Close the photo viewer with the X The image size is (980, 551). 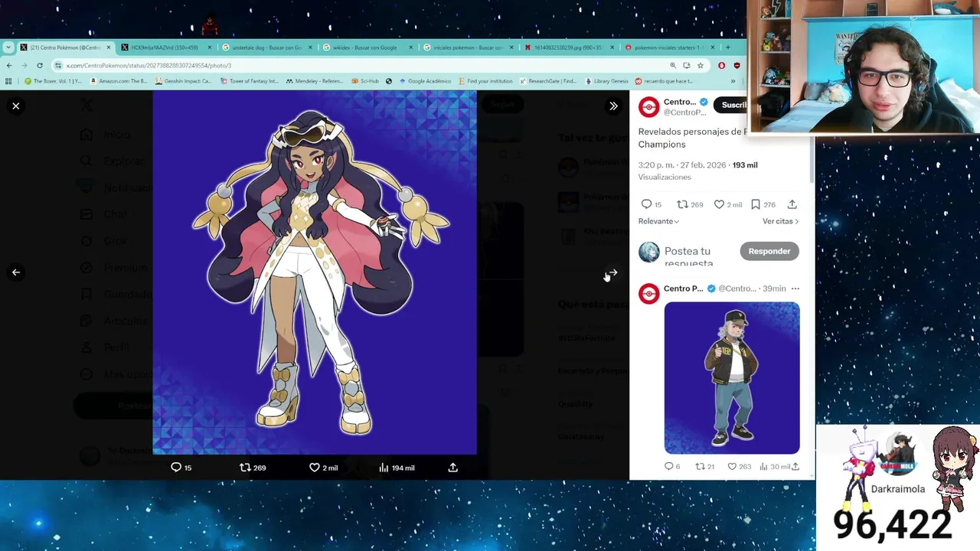[x=15, y=106]
